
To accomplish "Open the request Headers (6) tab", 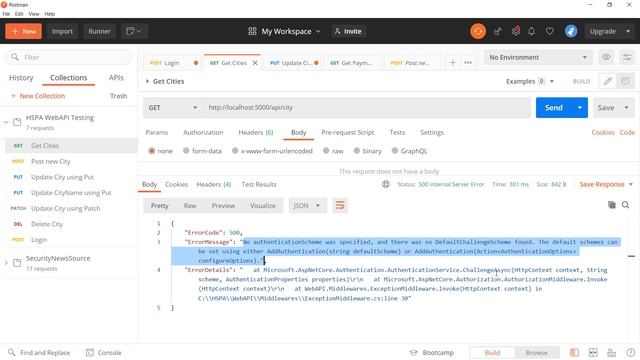I will coord(256,132).
